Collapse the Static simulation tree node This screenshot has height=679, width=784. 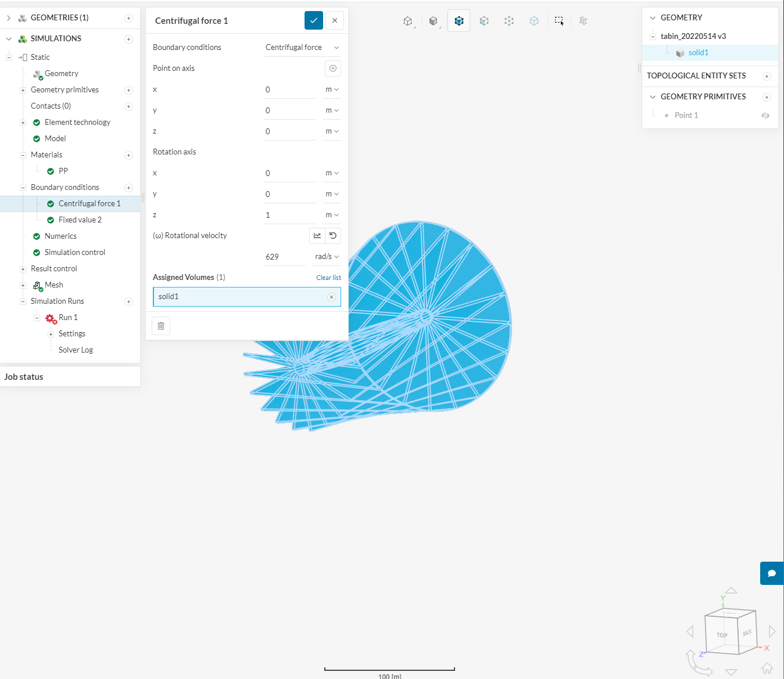[9, 58]
